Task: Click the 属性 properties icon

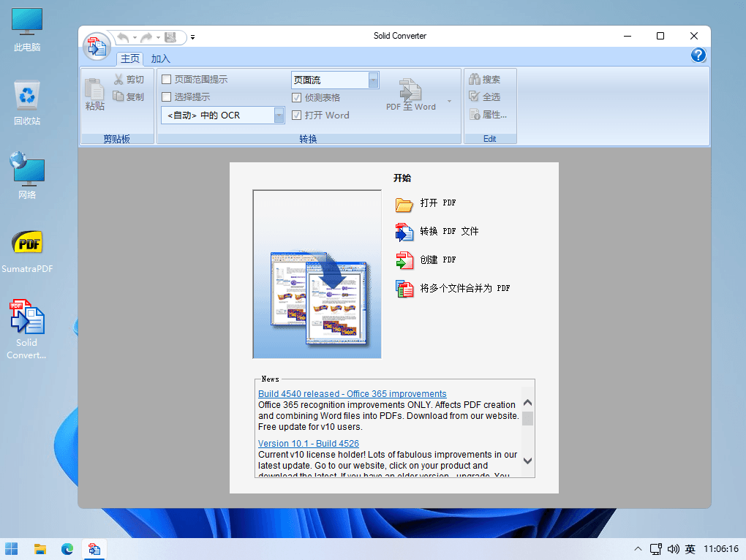Action: (475, 114)
